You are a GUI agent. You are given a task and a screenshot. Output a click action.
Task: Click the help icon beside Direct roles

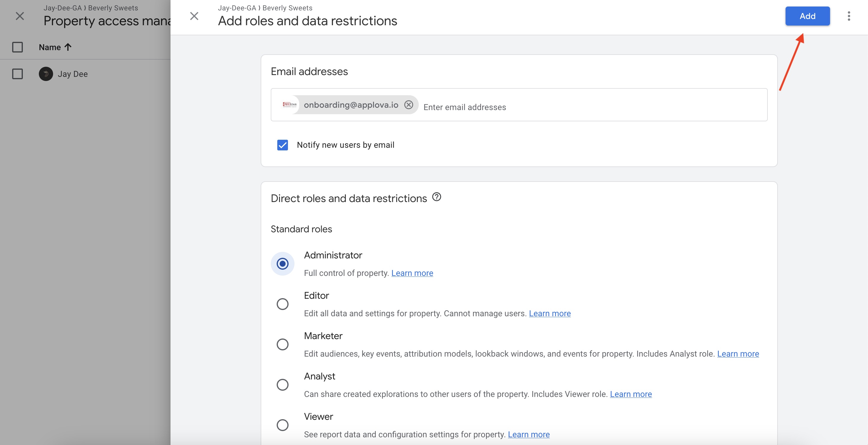[x=436, y=197]
